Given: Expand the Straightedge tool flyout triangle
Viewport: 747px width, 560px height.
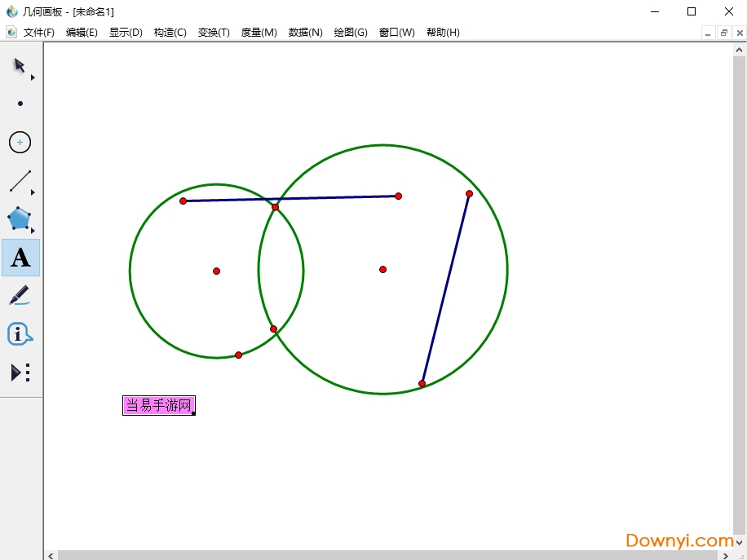Looking at the screenshot, I should pyautogui.click(x=33, y=192).
